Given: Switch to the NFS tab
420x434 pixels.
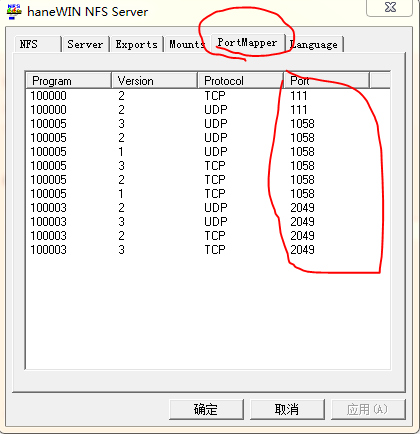Looking at the screenshot, I should coord(37,44).
